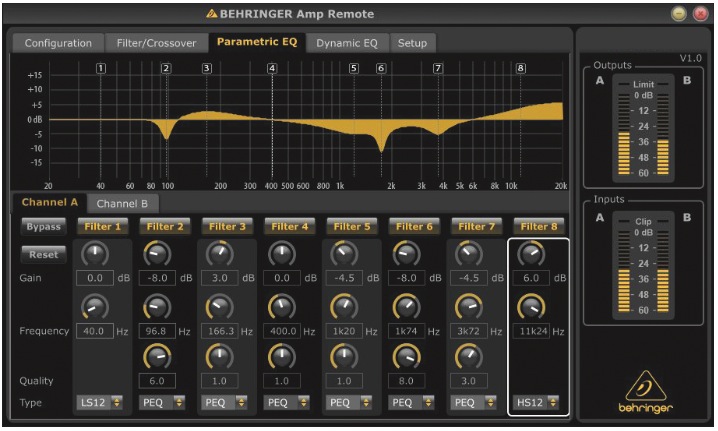The width and height of the screenshot is (718, 431).
Task: Click the Filter 5 gain knob
Action: (x=345, y=254)
